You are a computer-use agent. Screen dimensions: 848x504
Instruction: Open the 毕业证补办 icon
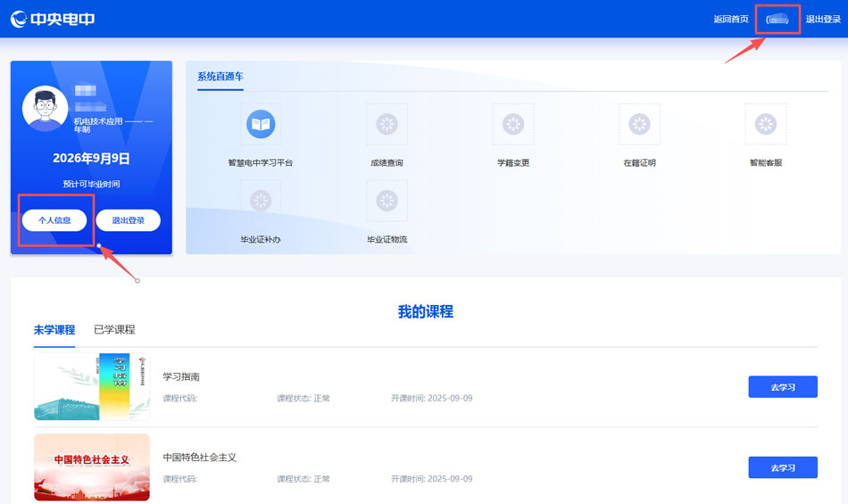261,201
